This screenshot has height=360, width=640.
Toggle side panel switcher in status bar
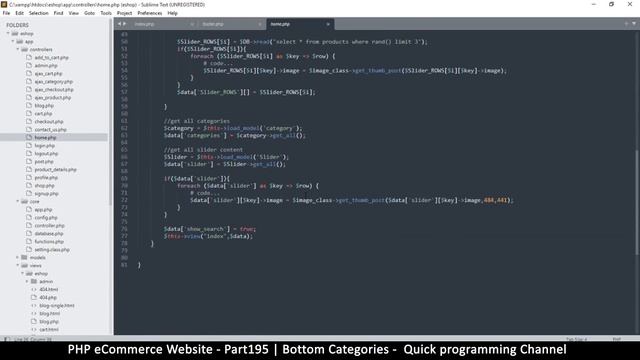point(7,339)
